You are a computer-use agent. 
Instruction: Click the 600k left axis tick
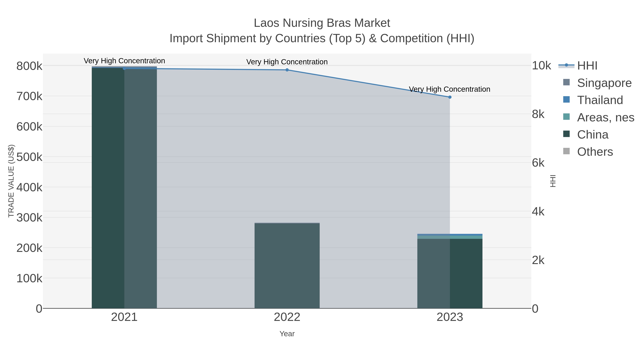tap(29, 127)
